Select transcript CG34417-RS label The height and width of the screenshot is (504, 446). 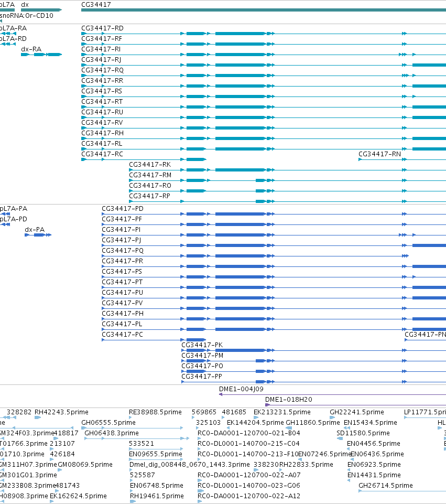[102, 91]
